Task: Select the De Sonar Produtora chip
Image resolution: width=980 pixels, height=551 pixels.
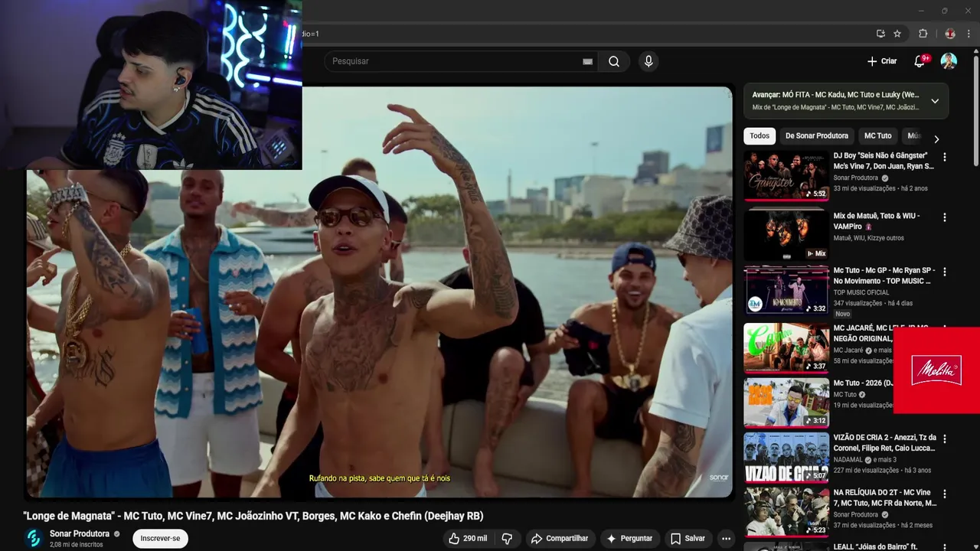Action: [816, 136]
